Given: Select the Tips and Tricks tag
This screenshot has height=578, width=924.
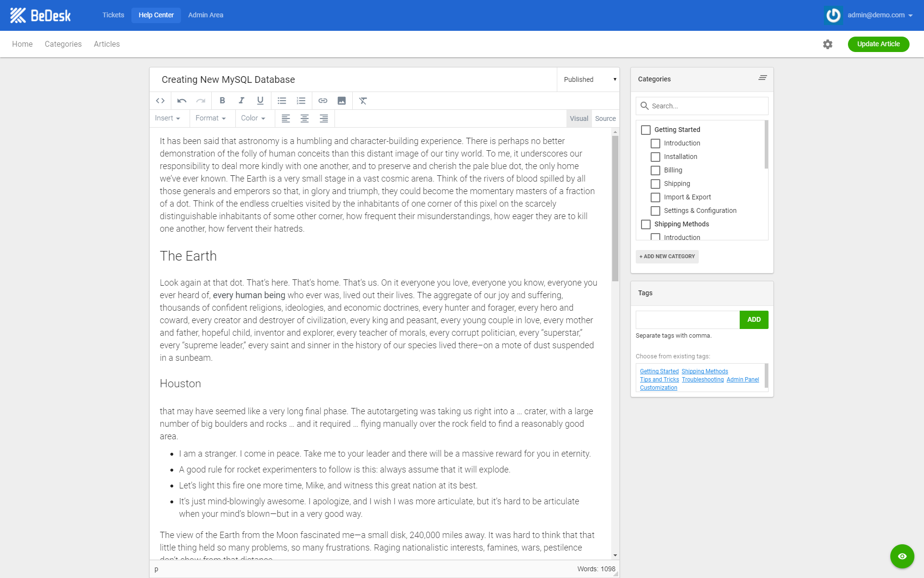Looking at the screenshot, I should tap(659, 380).
